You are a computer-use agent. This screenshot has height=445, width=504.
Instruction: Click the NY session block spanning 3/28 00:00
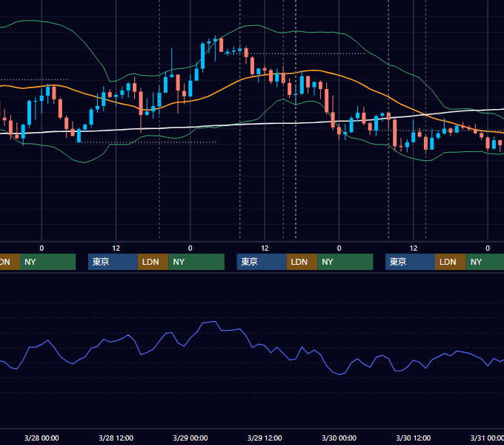47,262
